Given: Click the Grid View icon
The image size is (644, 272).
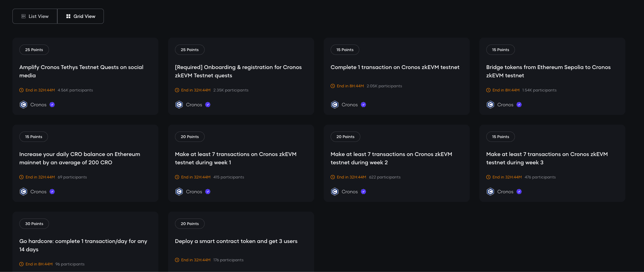Looking at the screenshot, I should pyautogui.click(x=68, y=16).
